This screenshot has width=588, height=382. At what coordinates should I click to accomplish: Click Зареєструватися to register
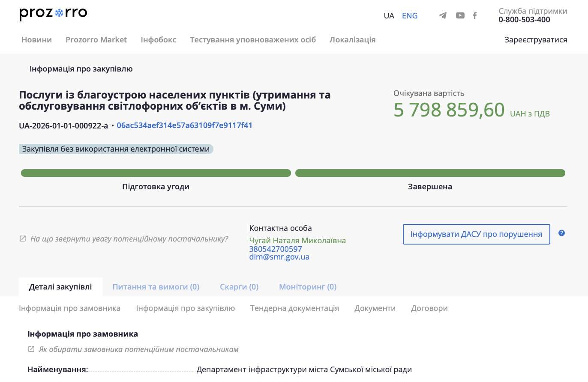tap(536, 40)
